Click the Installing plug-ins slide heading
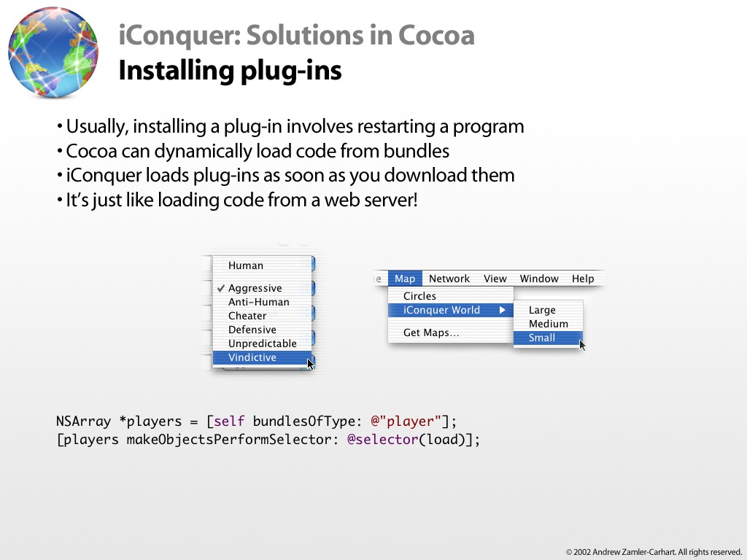This screenshot has width=747, height=560. (x=230, y=71)
